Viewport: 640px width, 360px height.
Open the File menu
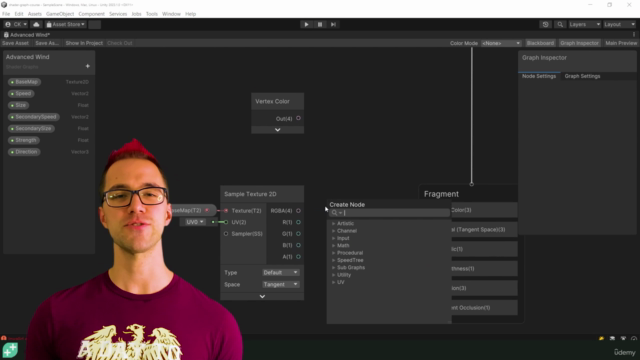coord(6,14)
